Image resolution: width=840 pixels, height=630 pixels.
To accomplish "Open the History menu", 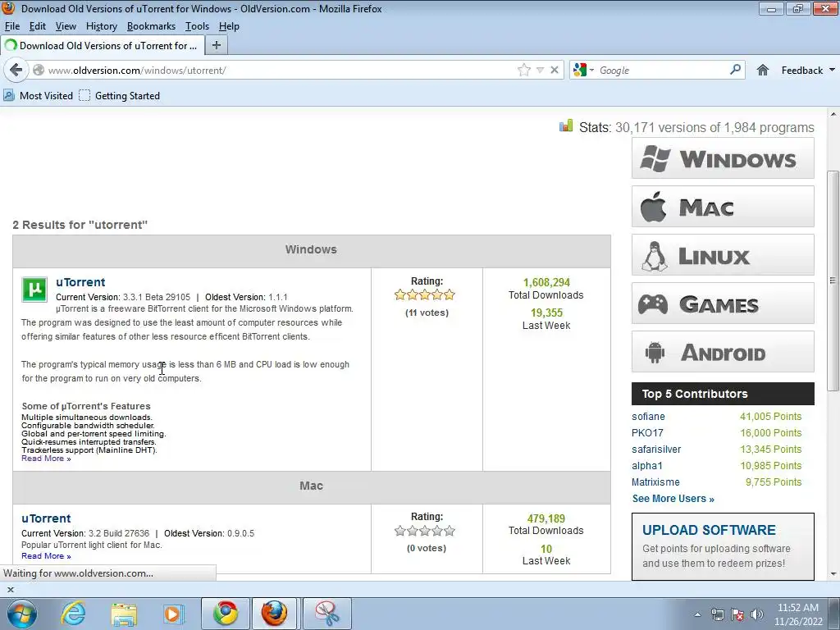I will pyautogui.click(x=101, y=26).
